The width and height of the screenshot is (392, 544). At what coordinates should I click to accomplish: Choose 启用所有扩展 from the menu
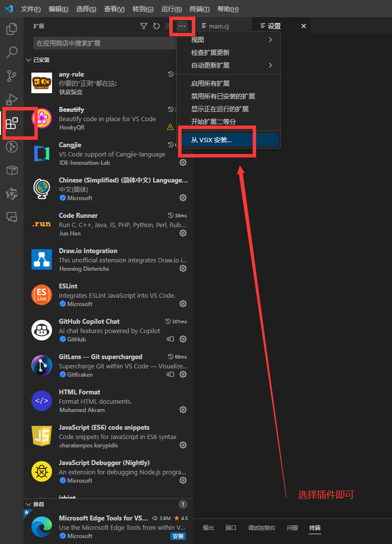229,83
